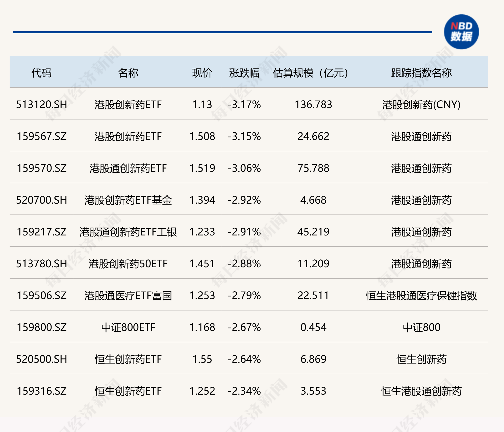Click the change value -3.17%
Viewport: 504px width, 432px height.
[244, 104]
